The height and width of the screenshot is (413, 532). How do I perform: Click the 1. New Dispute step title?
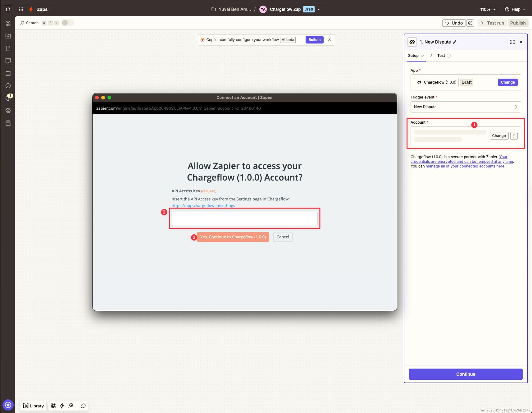point(435,42)
